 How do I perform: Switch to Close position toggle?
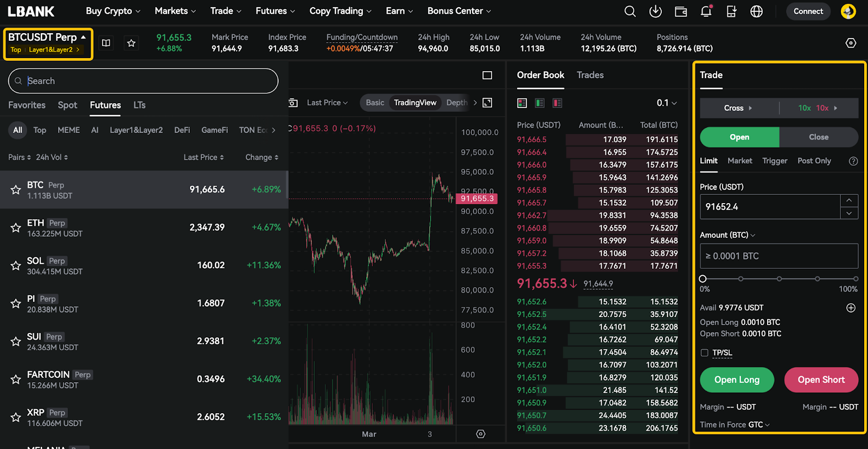pos(819,137)
